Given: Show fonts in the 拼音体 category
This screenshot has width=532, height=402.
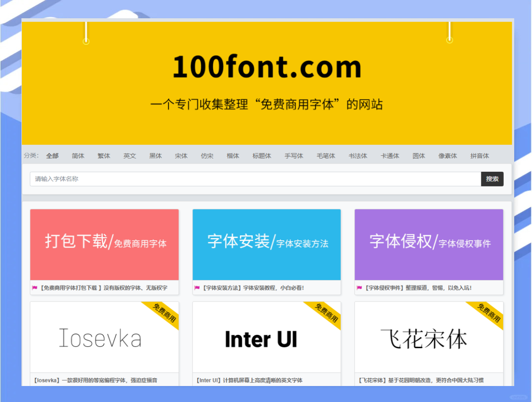Looking at the screenshot, I should pos(480,156).
